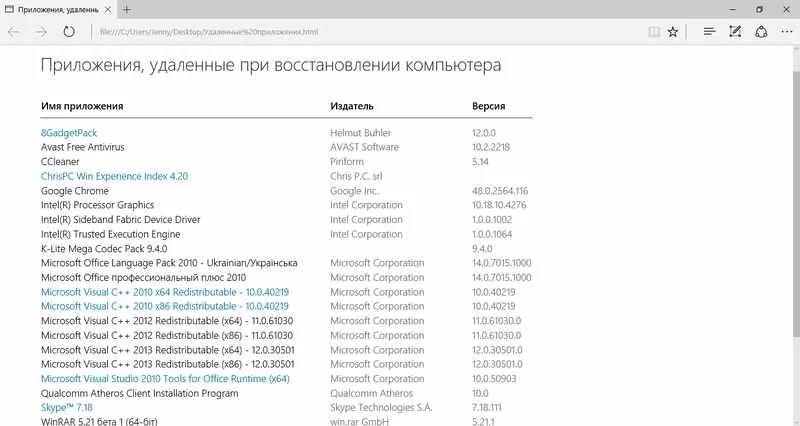The height and width of the screenshot is (426, 800).
Task: Click 'CCleaner' in the application list
Action: click(x=60, y=162)
